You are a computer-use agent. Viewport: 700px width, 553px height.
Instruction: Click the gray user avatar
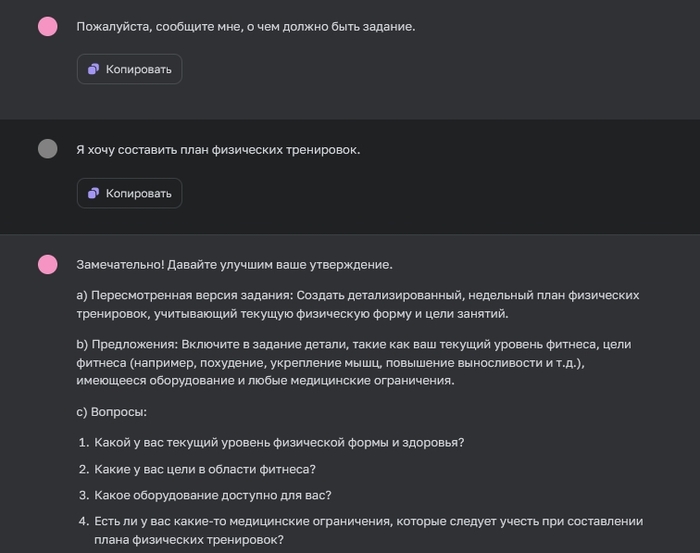coord(47,149)
